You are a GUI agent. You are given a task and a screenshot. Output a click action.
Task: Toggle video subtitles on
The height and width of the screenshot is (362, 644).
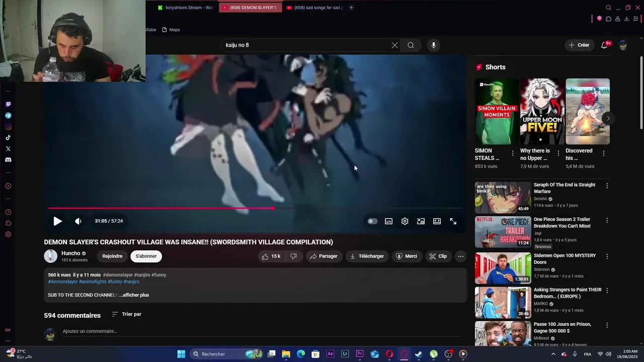389,221
